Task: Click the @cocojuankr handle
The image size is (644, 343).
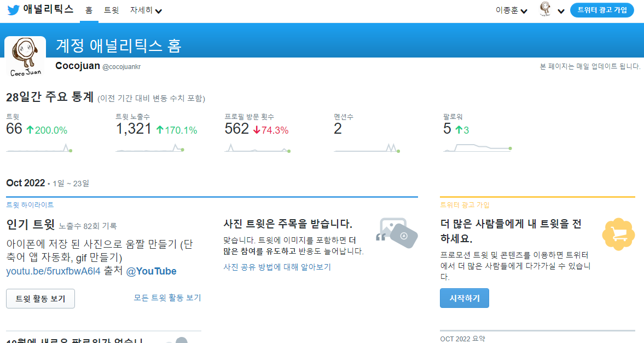Action: 121,67
